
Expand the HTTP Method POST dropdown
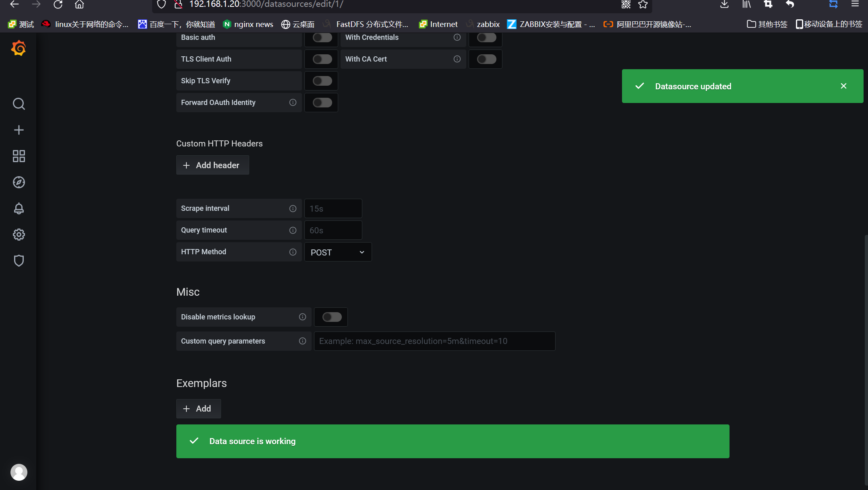(338, 252)
